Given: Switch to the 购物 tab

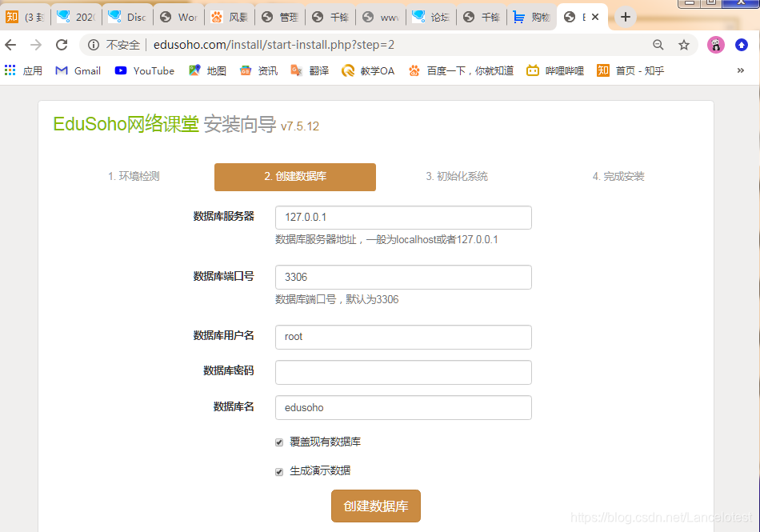Looking at the screenshot, I should [531, 17].
